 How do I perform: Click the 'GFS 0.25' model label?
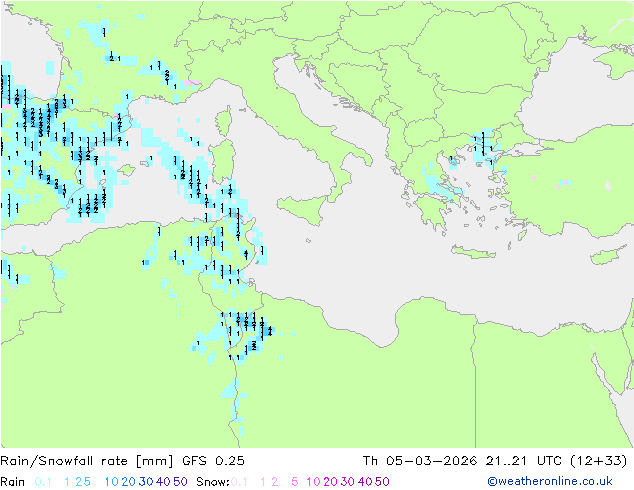[x=213, y=461]
